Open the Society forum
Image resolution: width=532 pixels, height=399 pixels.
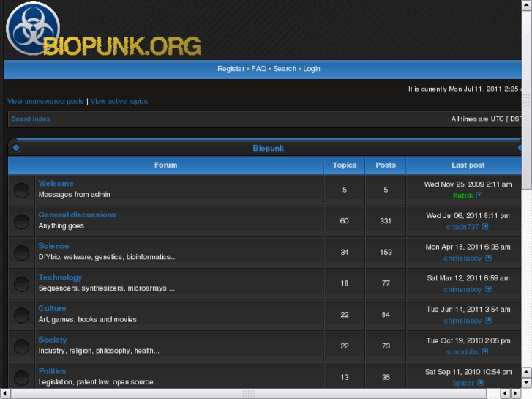[53, 340]
